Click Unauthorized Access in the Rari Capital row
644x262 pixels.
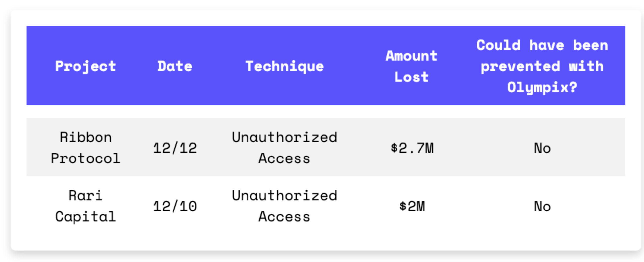point(284,206)
